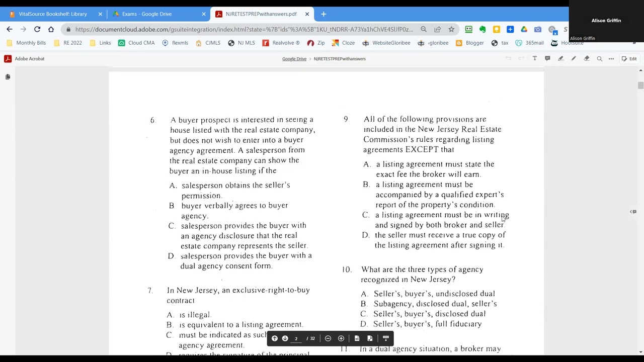Select the Highlight tool
Viewport: 644px width, 362px height.
pyautogui.click(x=560, y=59)
